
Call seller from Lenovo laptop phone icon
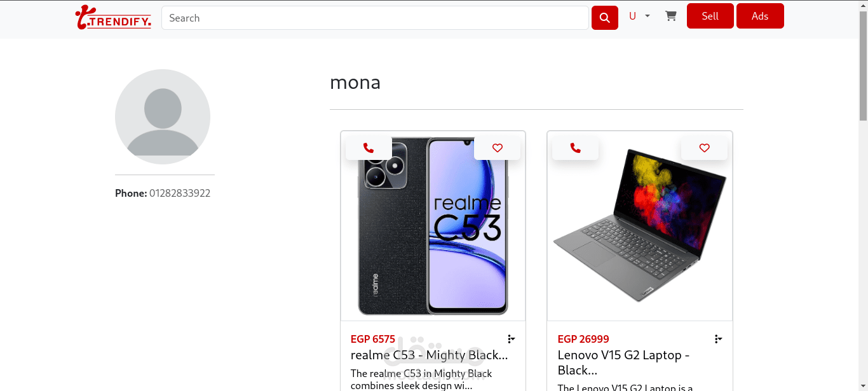tap(576, 148)
